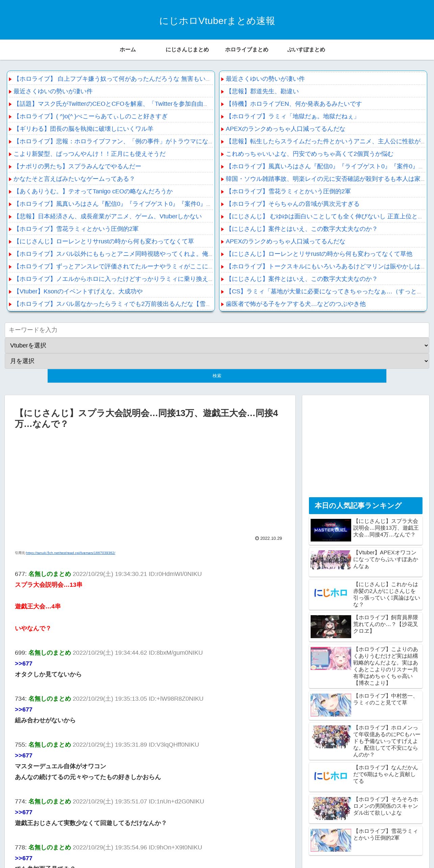Open むゆゆは面白いことしても link
Image resolution: width=434 pixels, height=868 pixels.
324,216
